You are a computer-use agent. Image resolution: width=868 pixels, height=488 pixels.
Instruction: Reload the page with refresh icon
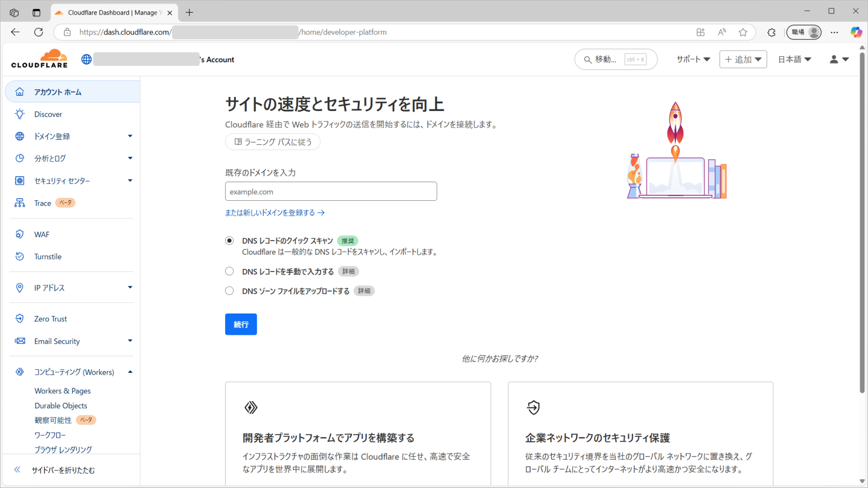(39, 32)
